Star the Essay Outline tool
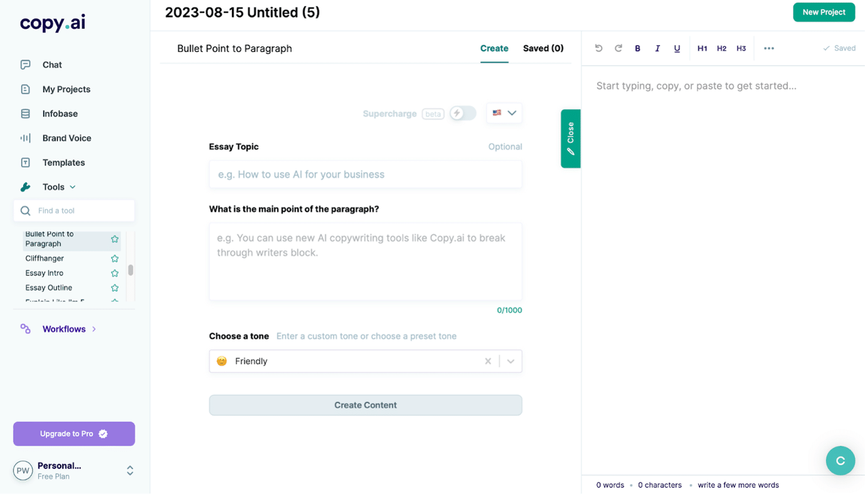 pyautogui.click(x=115, y=288)
